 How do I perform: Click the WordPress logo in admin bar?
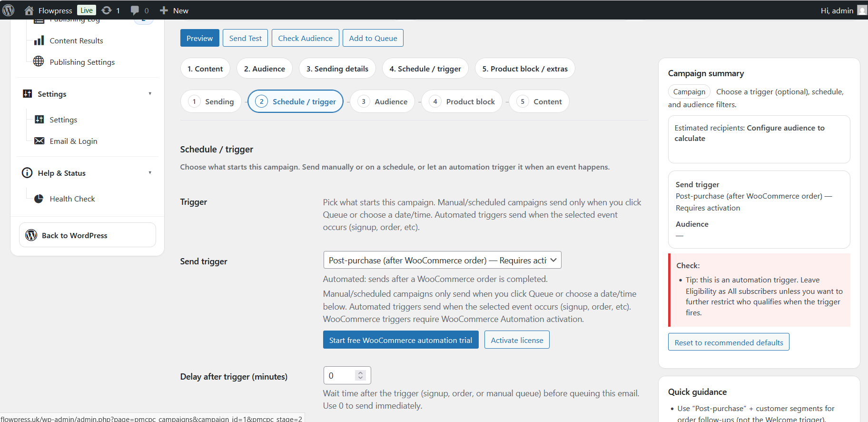click(x=9, y=10)
